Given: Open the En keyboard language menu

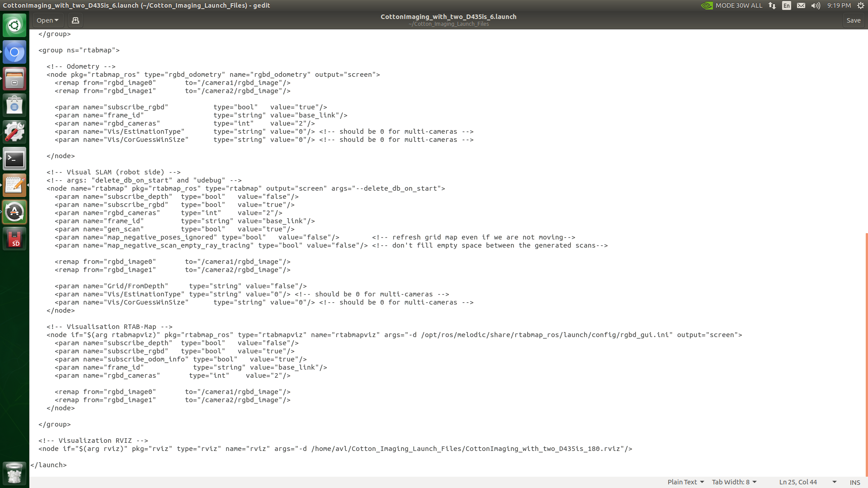Looking at the screenshot, I should [x=787, y=5].
